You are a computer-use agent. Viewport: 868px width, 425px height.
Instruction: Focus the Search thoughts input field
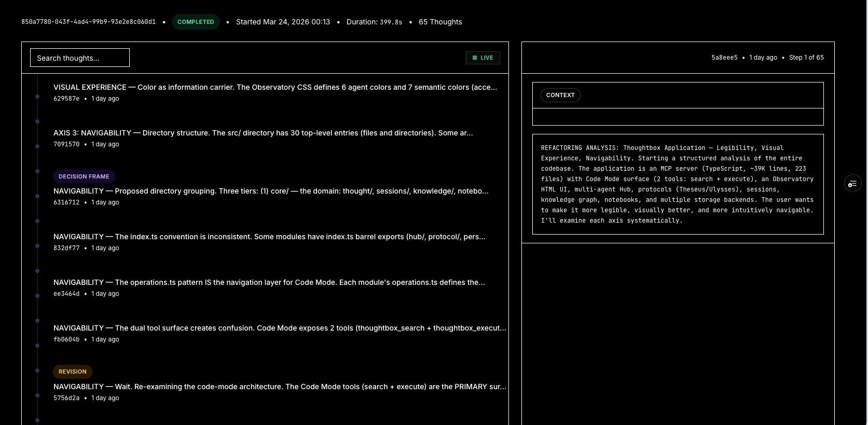80,58
